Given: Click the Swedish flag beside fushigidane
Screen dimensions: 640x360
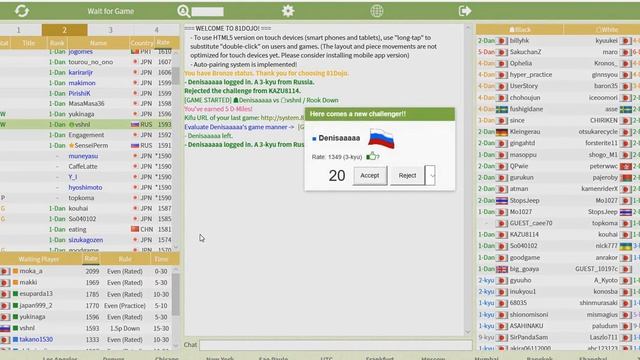Looking at the screenshot, I should [502, 109].
